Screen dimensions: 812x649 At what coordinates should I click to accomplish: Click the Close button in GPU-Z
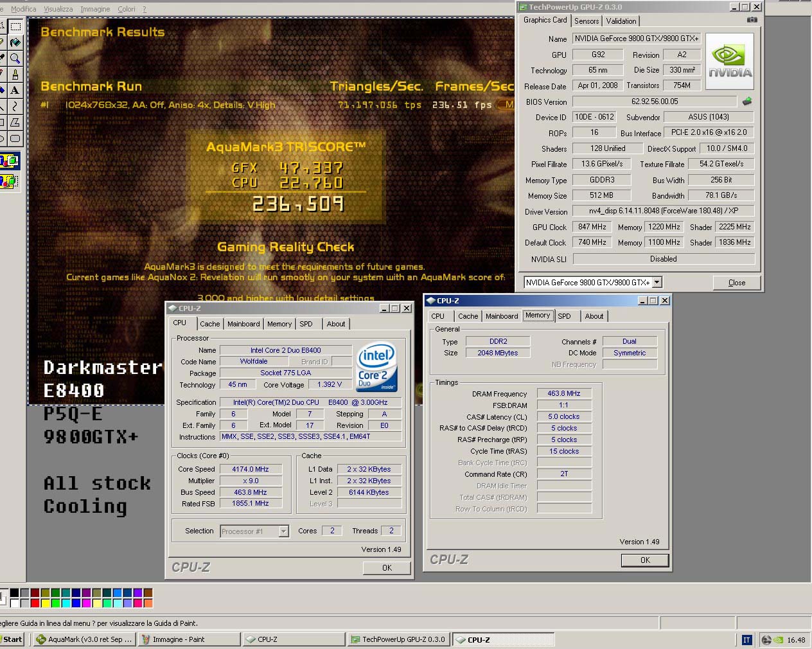[737, 283]
